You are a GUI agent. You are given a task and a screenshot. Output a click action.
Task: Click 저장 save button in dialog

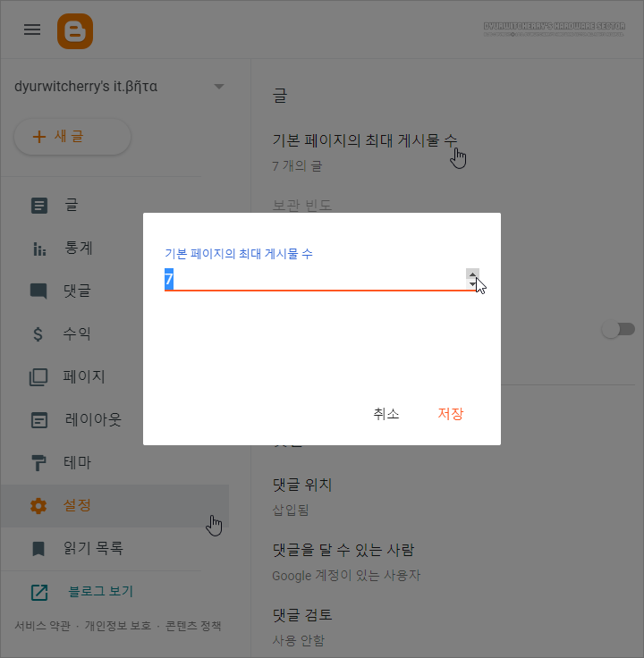coord(451,414)
